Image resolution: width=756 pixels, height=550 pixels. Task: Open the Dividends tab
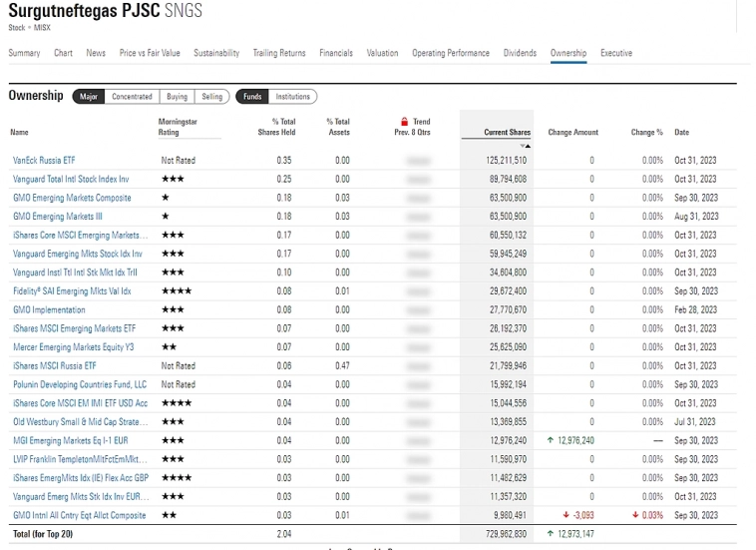pyautogui.click(x=519, y=53)
